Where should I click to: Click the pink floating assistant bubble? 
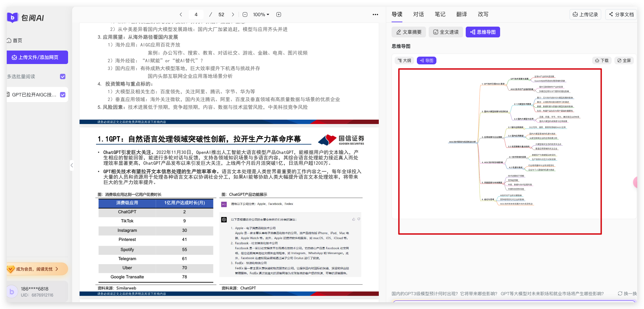636,182
